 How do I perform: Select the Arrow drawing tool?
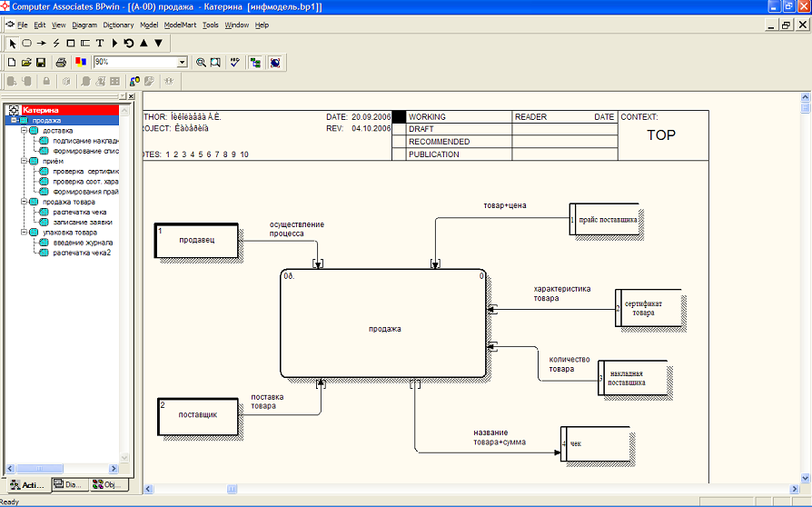(41, 43)
